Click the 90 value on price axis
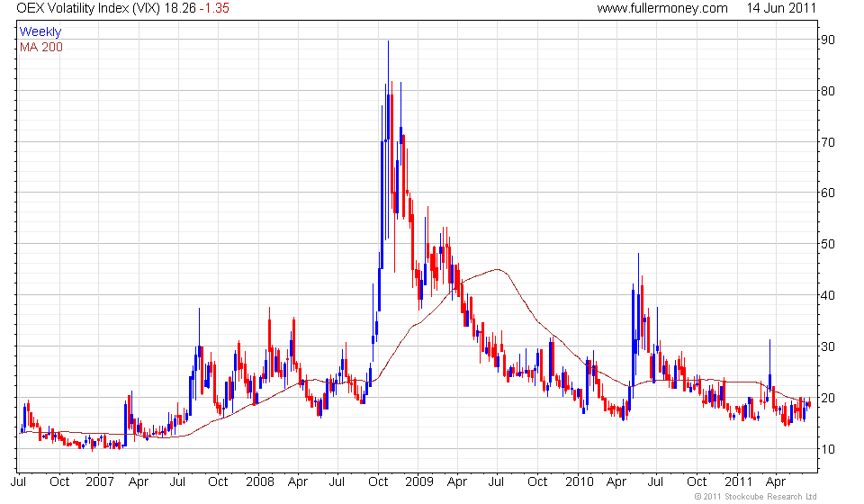This screenshot has height=504, width=864. pos(828,40)
